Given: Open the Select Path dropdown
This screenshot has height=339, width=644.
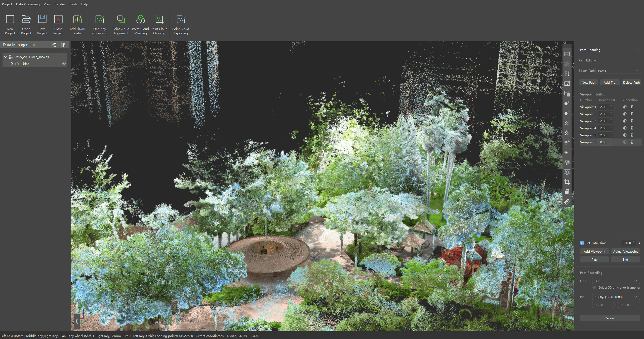Looking at the screenshot, I should click(618, 71).
